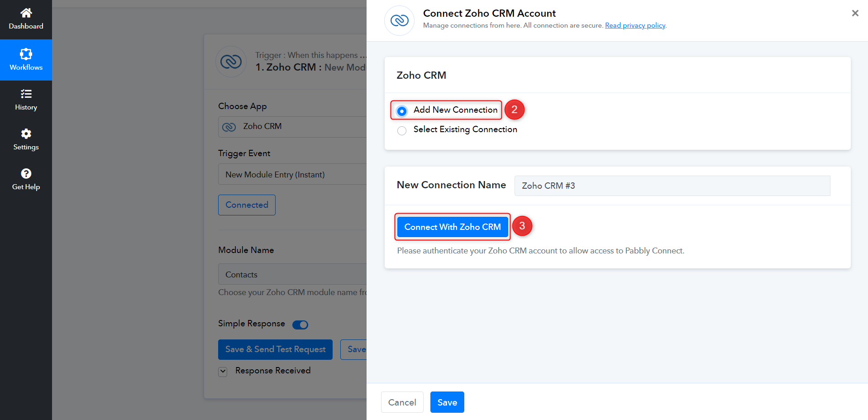The image size is (868, 420).
Task: Click the Zoho CRM icon in Choose App field
Action: click(229, 127)
